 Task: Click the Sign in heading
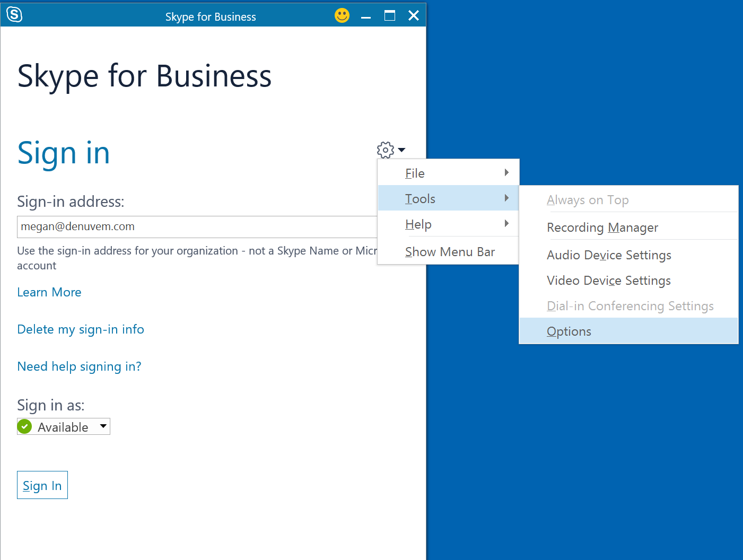[x=64, y=153]
